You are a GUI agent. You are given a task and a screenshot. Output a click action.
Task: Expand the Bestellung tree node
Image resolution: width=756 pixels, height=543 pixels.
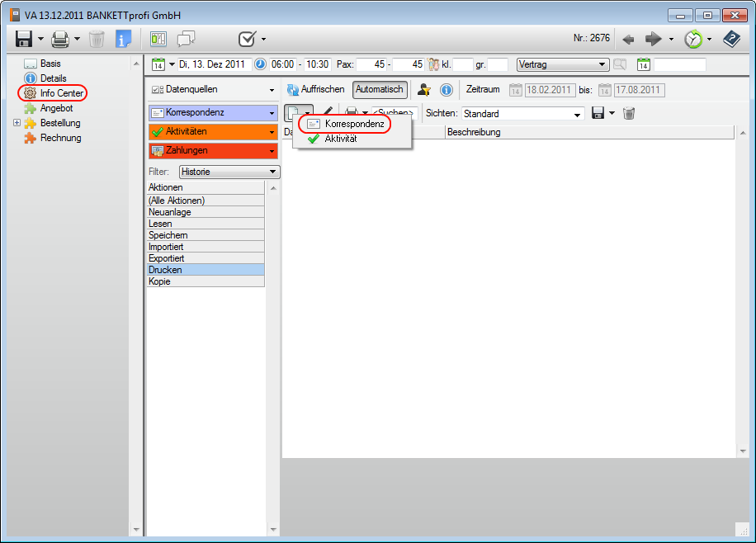tap(17, 124)
